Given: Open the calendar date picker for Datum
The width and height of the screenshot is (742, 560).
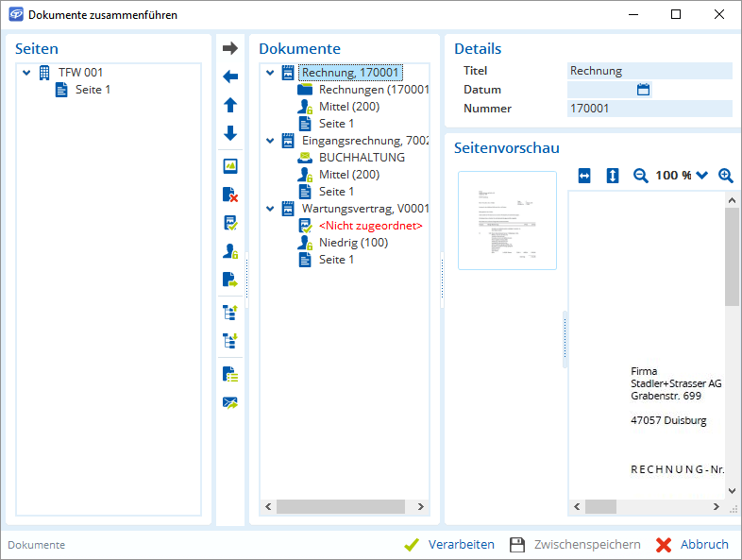Looking at the screenshot, I should tap(644, 90).
